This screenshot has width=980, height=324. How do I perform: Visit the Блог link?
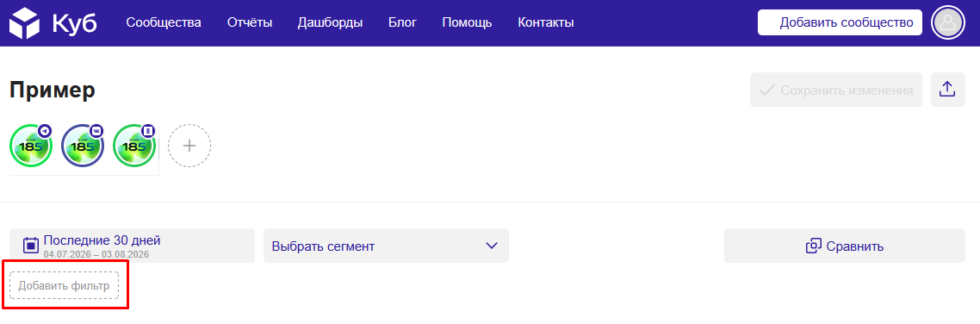point(402,23)
